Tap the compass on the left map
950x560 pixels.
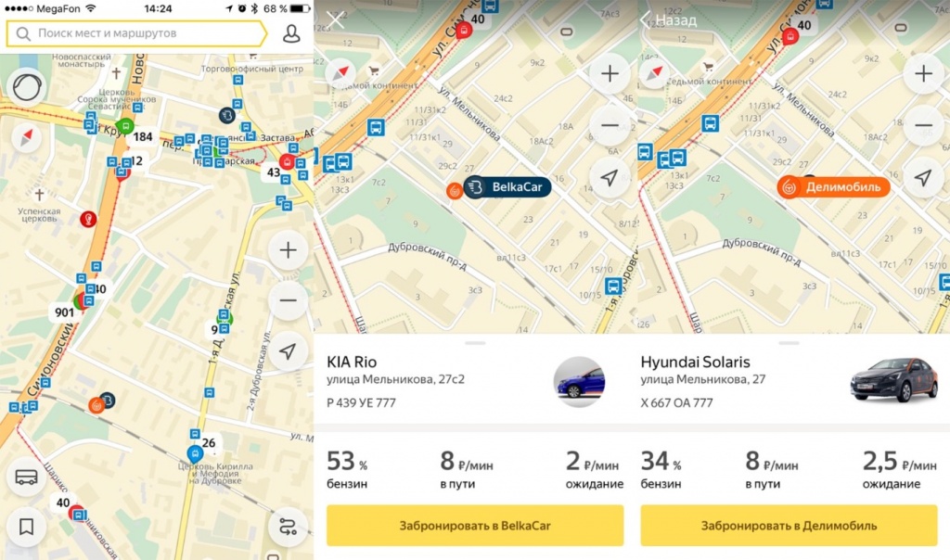(27, 138)
